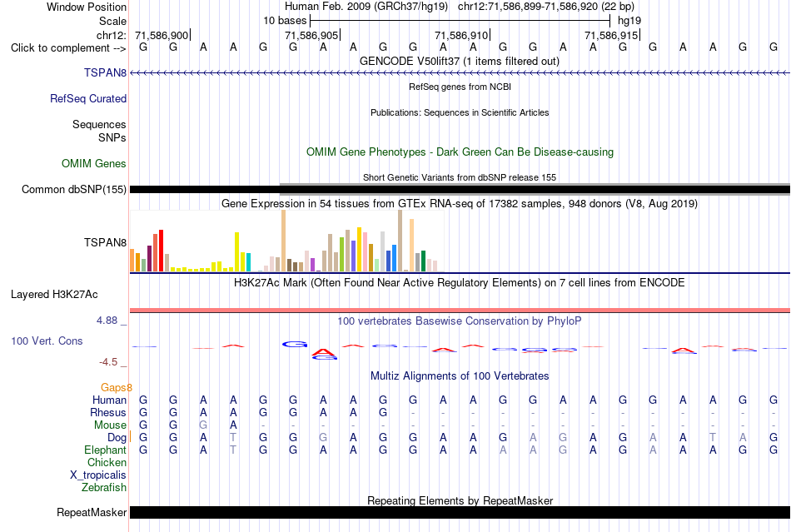
Task: Select the Chicken alignment row label
Action: pos(107,462)
